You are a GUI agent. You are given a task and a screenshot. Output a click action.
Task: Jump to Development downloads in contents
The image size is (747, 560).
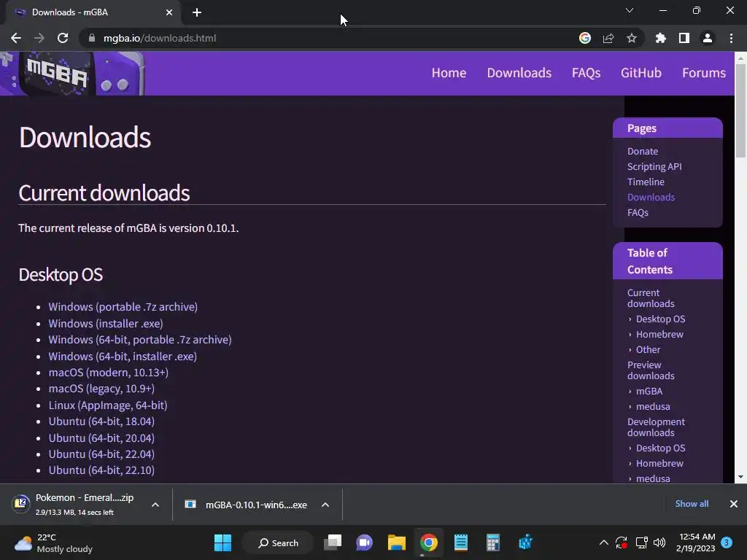click(x=656, y=427)
